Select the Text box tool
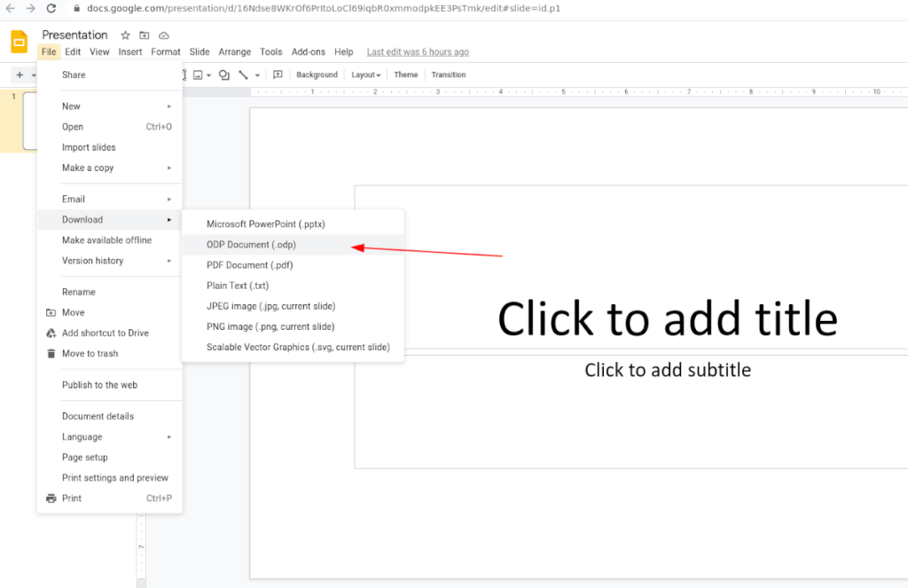This screenshot has height=588, width=908. pyautogui.click(x=184, y=74)
